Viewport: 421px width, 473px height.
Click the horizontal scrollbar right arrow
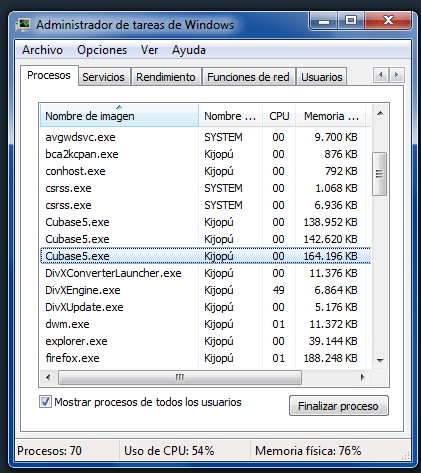pyautogui.click(x=362, y=377)
